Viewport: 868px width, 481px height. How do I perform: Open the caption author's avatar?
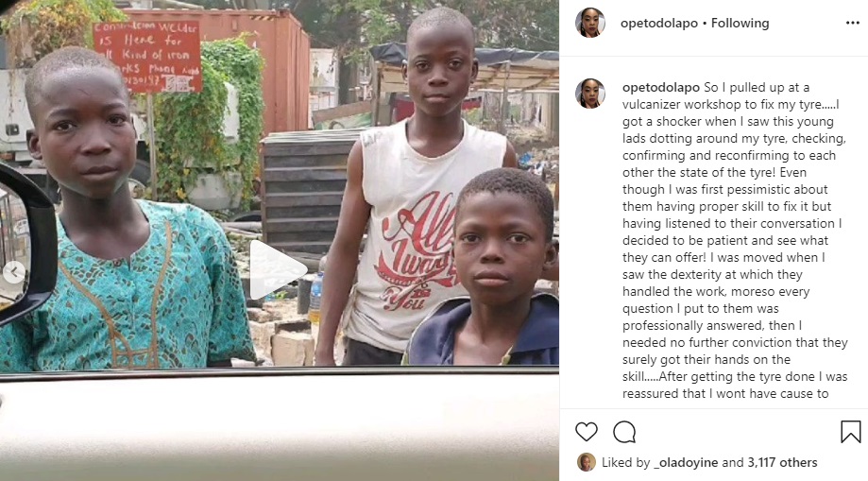coord(590,94)
